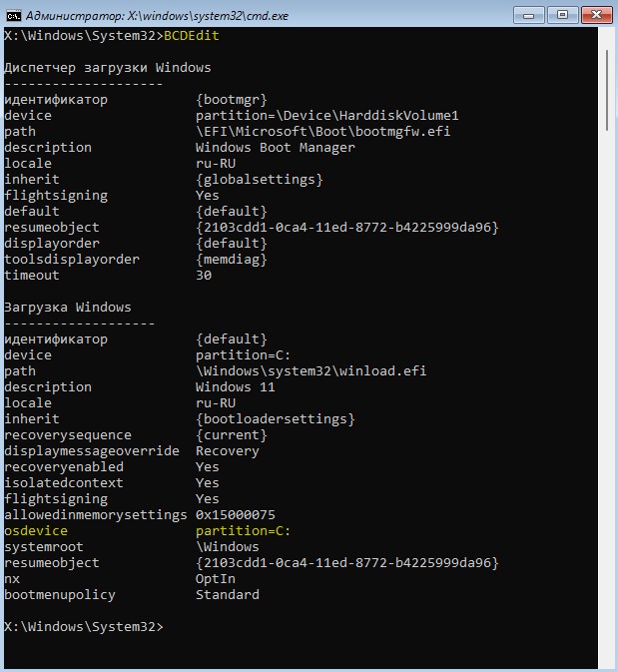The image size is (618, 672).
Task: Click the 'default' parameter name under Windows Boot Manager
Action: (x=32, y=212)
